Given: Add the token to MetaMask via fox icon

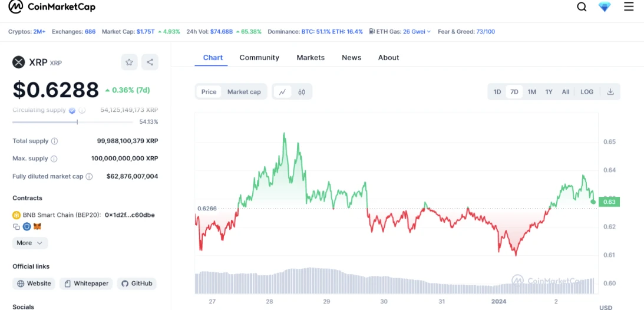Looking at the screenshot, I should pyautogui.click(x=37, y=227).
